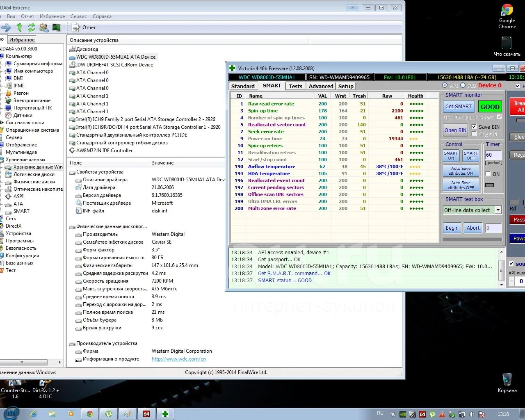Switch to the Избранное tab in AIDA64
The height and width of the screenshot is (420, 525).
[22, 40]
